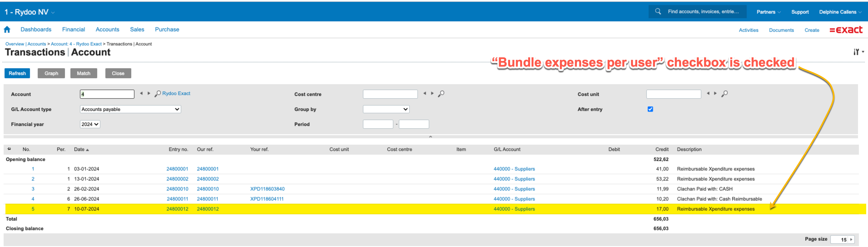Click the Refresh button
This screenshot has height=247, width=868.
point(17,73)
